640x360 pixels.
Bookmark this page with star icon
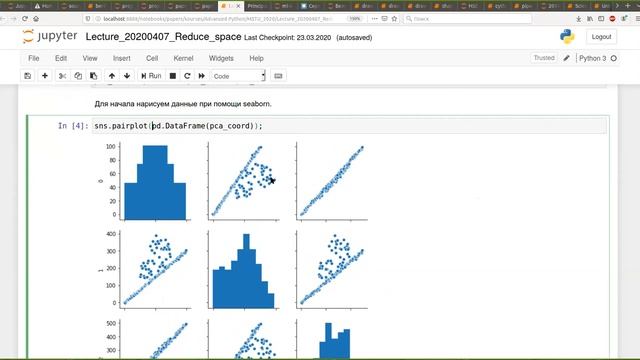[x=394, y=19]
